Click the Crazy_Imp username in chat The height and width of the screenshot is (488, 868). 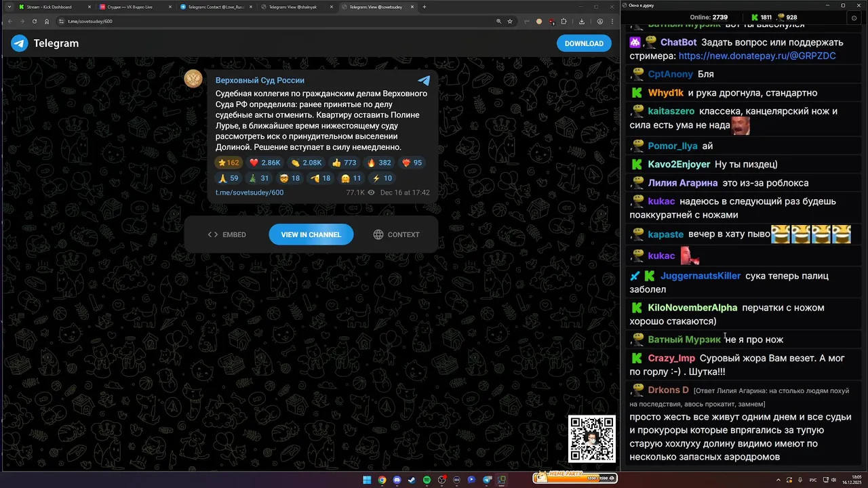tap(671, 358)
